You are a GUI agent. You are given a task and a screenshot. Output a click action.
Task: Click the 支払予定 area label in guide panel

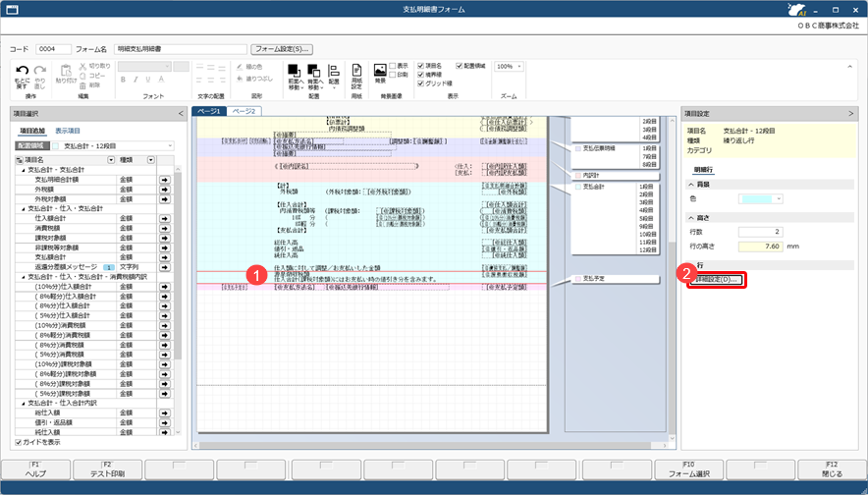(593, 279)
